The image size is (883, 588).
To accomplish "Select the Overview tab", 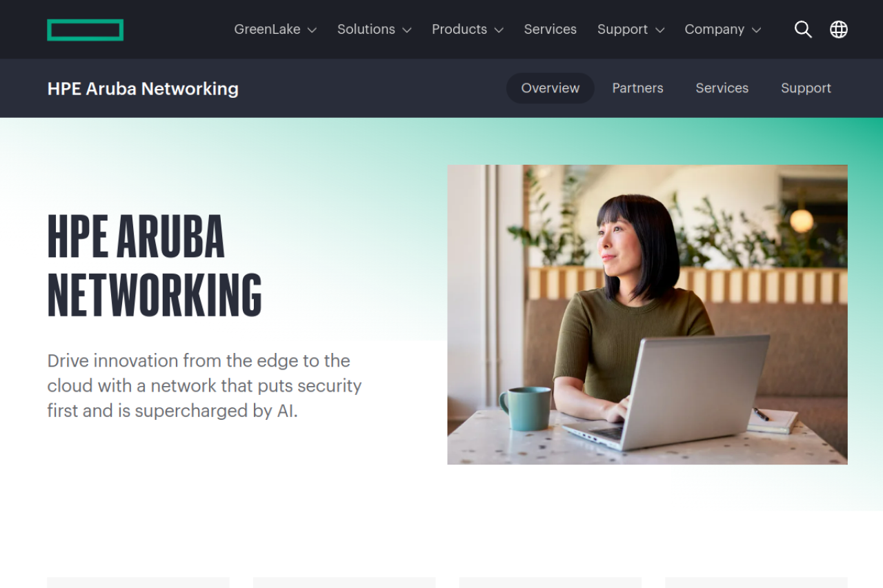I will click(550, 88).
